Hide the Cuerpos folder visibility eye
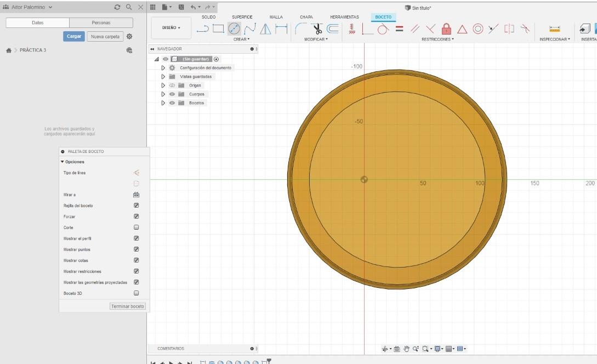The image size is (597, 364). [x=172, y=94]
